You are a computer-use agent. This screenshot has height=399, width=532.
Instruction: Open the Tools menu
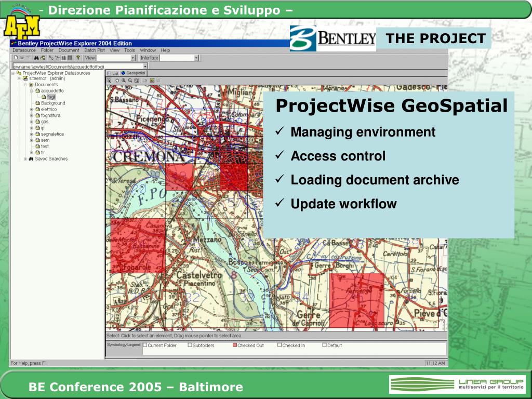[129, 50]
